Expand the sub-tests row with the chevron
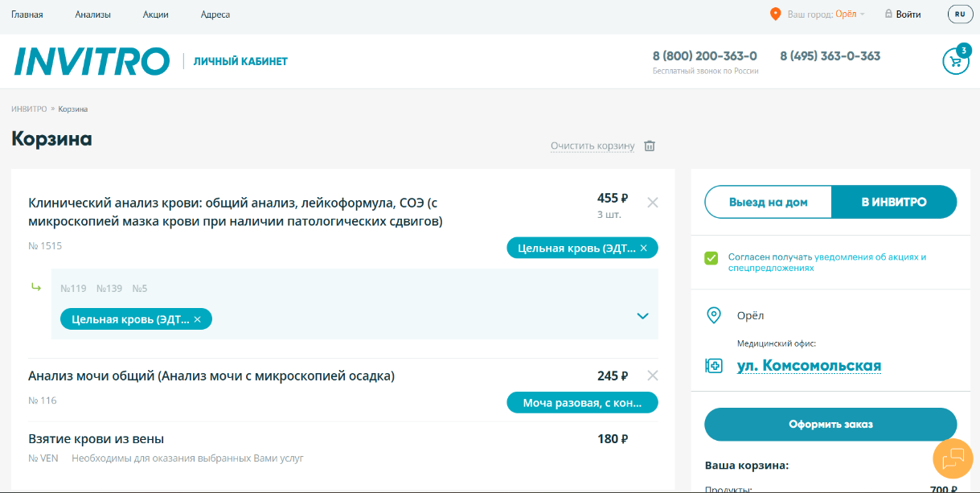Image resolution: width=980 pixels, height=493 pixels. point(642,316)
